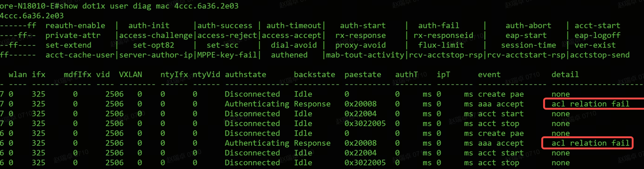Click the detail column header
Viewport: 644px width, 169px height.
[565, 75]
